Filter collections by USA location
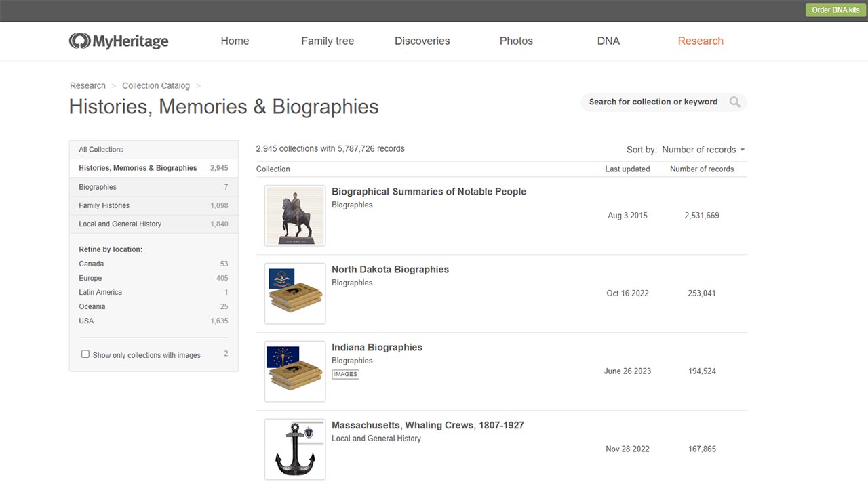This screenshot has width=868, height=488. [86, 320]
